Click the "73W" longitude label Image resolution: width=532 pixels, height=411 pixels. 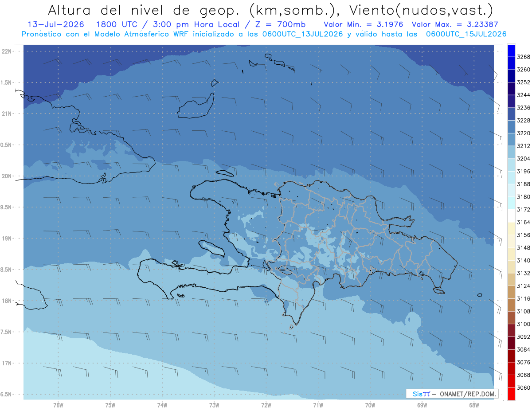(214, 405)
